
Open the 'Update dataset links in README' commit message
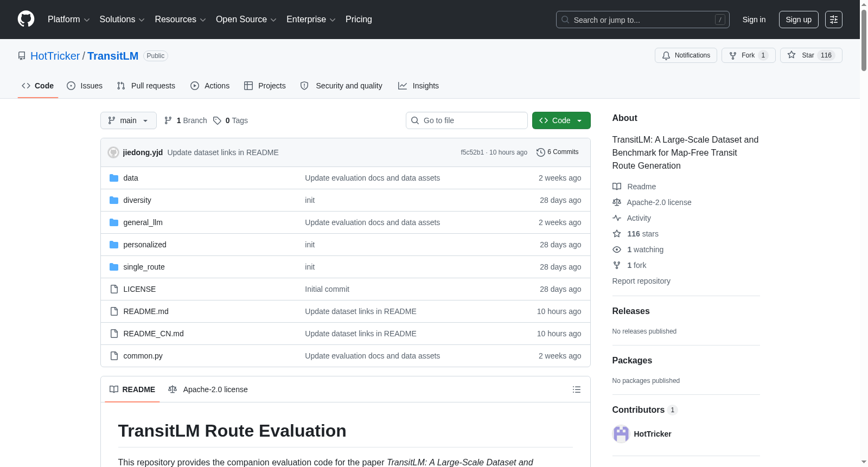pyautogui.click(x=223, y=152)
